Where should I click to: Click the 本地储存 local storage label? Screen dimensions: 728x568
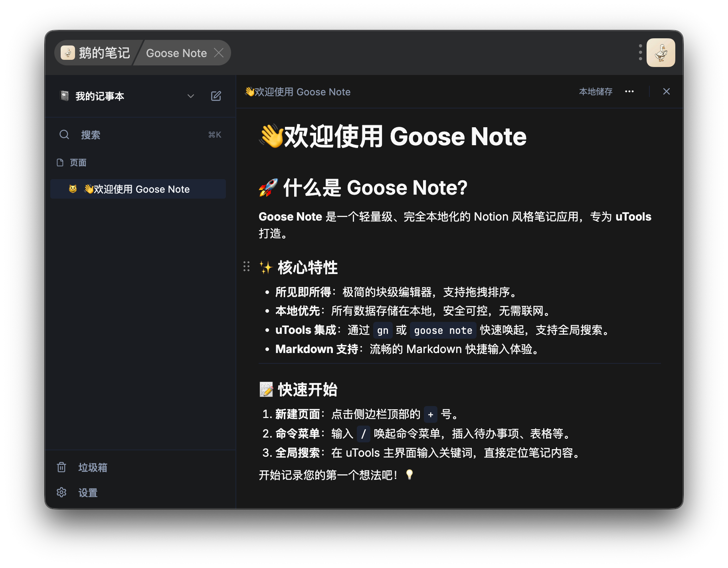(595, 92)
